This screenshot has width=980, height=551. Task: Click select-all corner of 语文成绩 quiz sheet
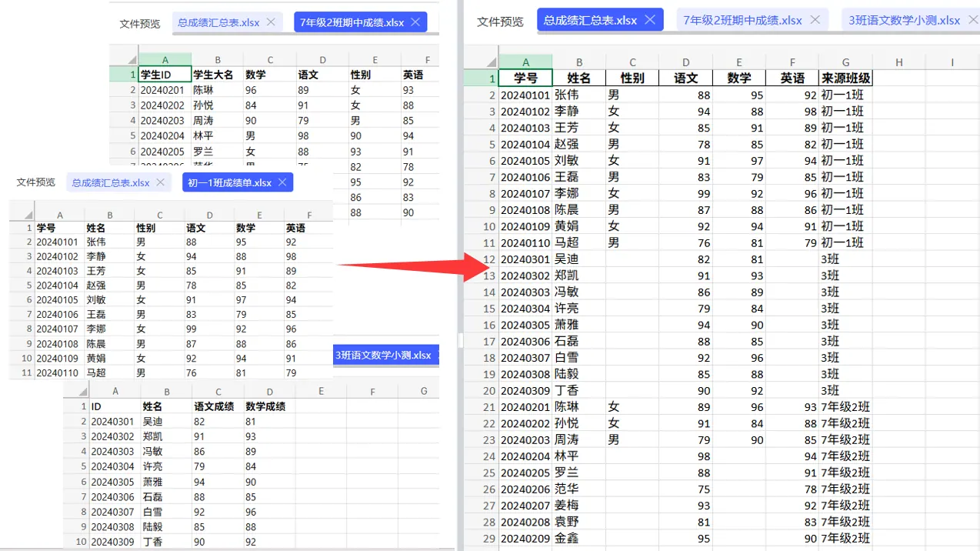point(76,391)
